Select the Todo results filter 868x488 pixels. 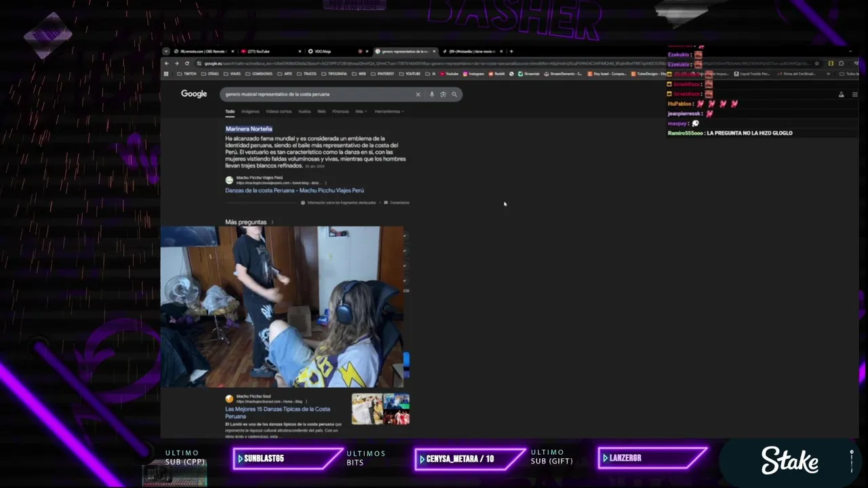tap(230, 111)
